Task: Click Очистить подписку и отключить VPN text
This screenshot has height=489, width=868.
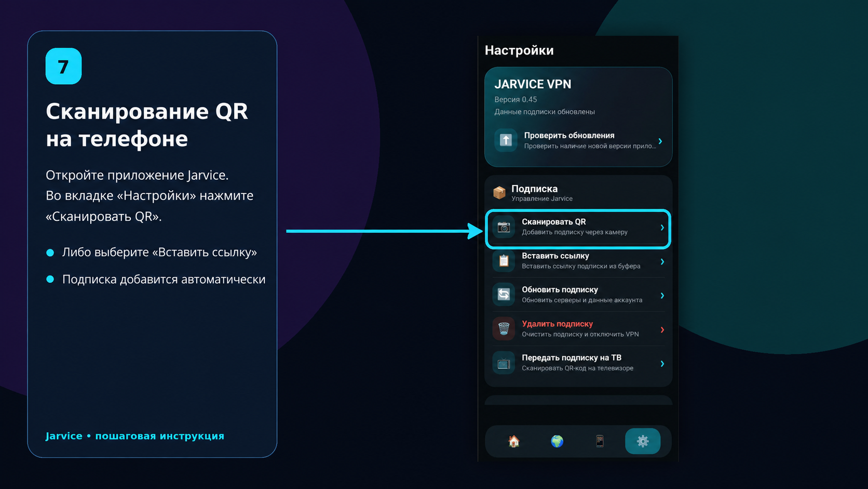Action: pyautogui.click(x=580, y=334)
